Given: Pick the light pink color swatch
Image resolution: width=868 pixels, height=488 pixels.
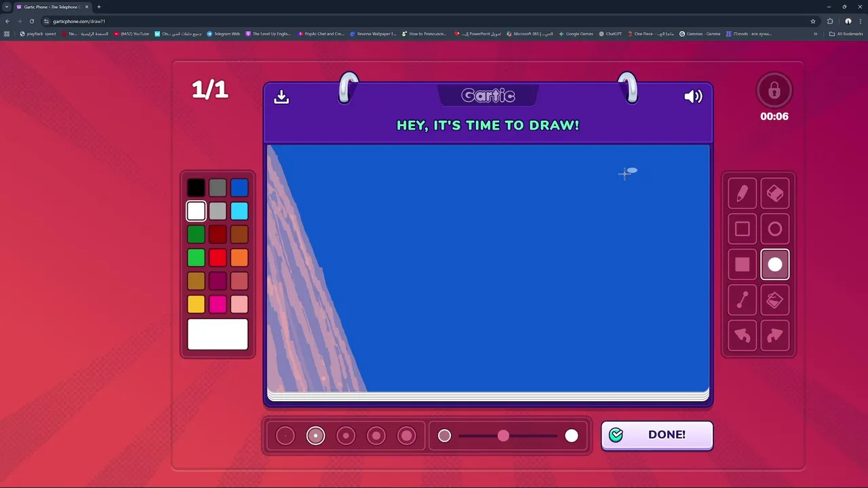Looking at the screenshot, I should 239,304.
